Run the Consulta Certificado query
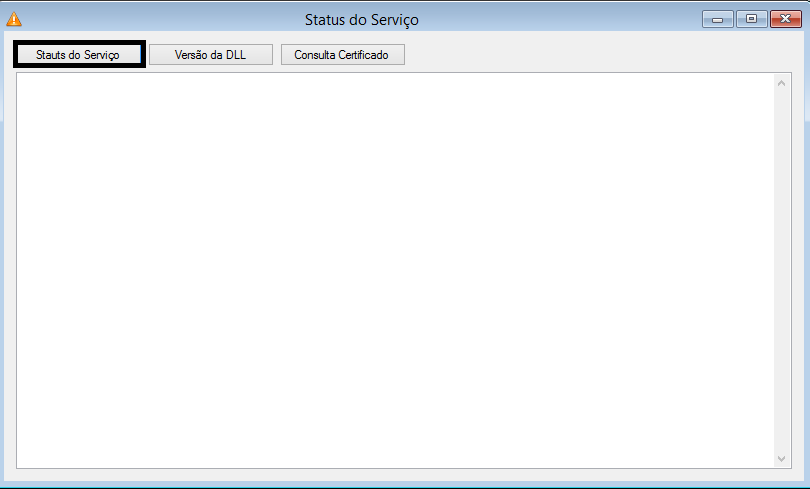Screen dimensions: 810x489 [x=342, y=55]
